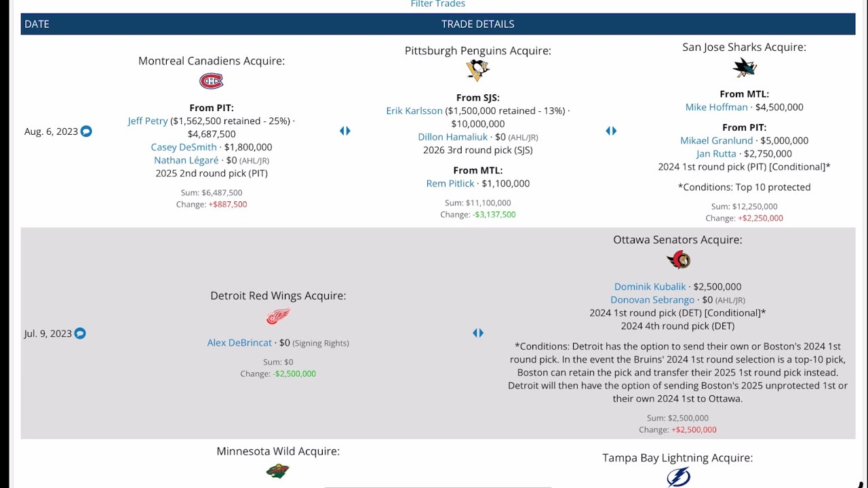
Task: Click swap arrows between Penguins and Sharks
Action: coord(611,131)
